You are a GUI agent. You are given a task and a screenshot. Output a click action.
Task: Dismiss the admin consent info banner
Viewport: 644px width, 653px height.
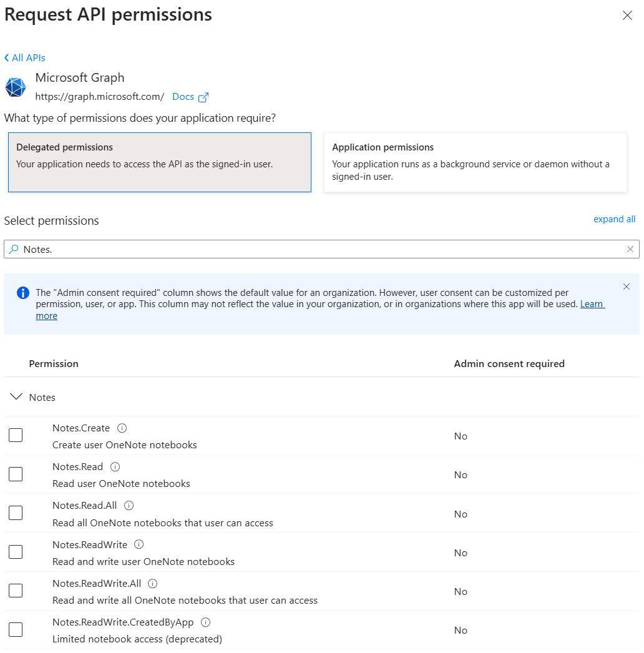tap(627, 287)
